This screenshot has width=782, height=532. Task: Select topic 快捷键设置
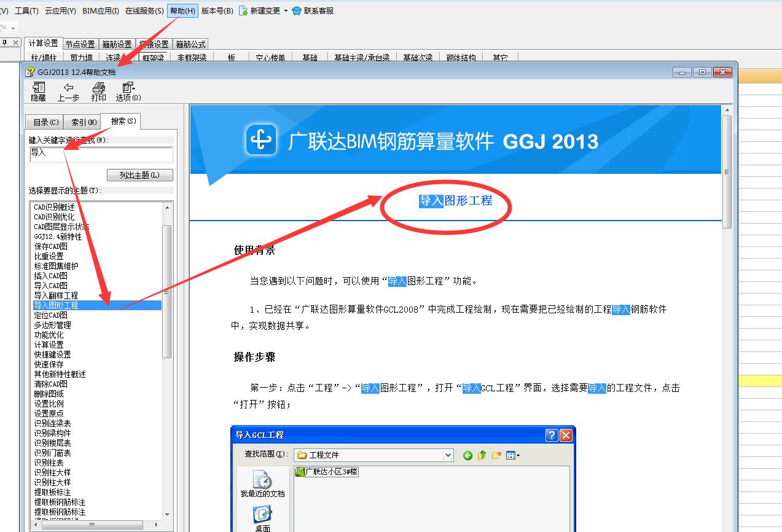click(52, 354)
